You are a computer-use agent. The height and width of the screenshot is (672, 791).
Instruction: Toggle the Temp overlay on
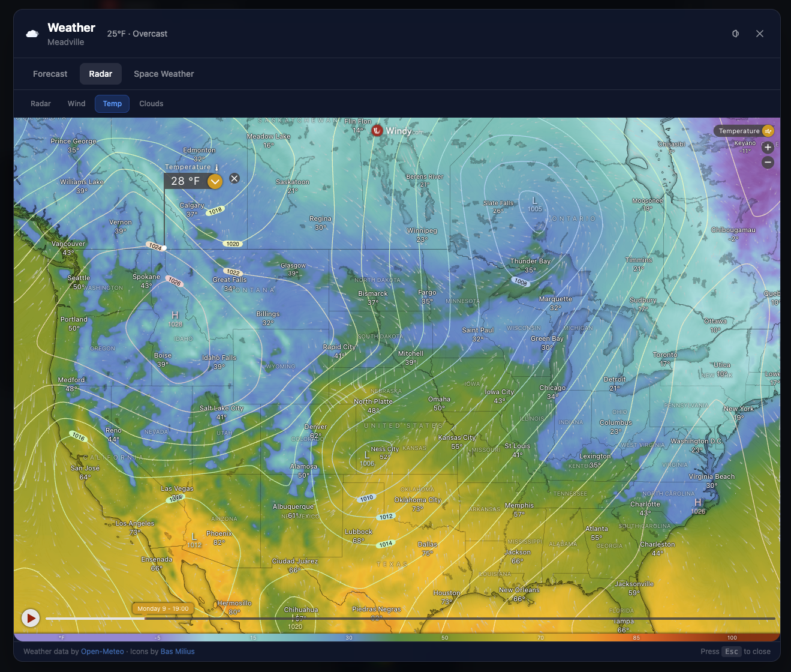pyautogui.click(x=112, y=103)
